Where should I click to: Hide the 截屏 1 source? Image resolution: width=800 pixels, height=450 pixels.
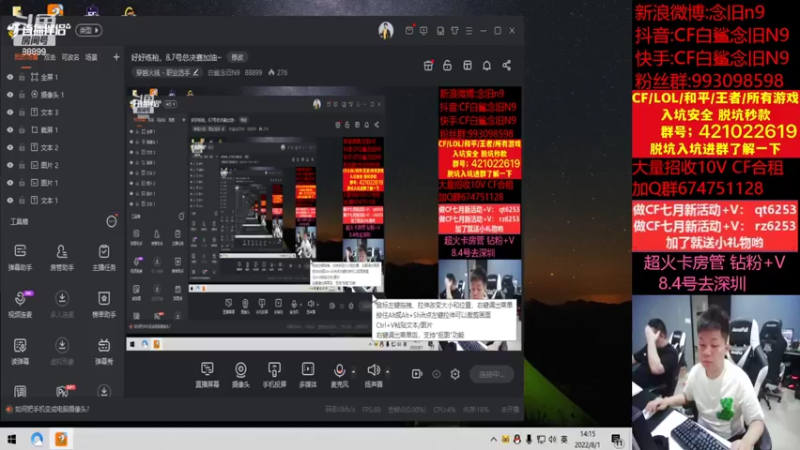pos(10,130)
